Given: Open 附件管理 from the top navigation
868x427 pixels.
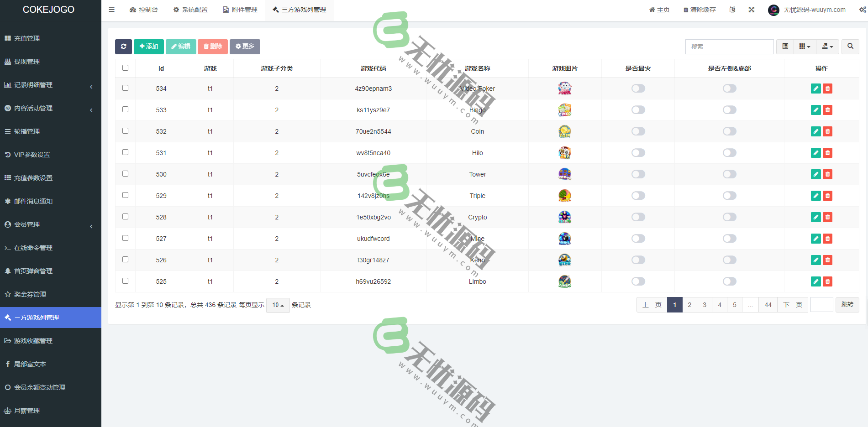Looking at the screenshot, I should pyautogui.click(x=240, y=9).
